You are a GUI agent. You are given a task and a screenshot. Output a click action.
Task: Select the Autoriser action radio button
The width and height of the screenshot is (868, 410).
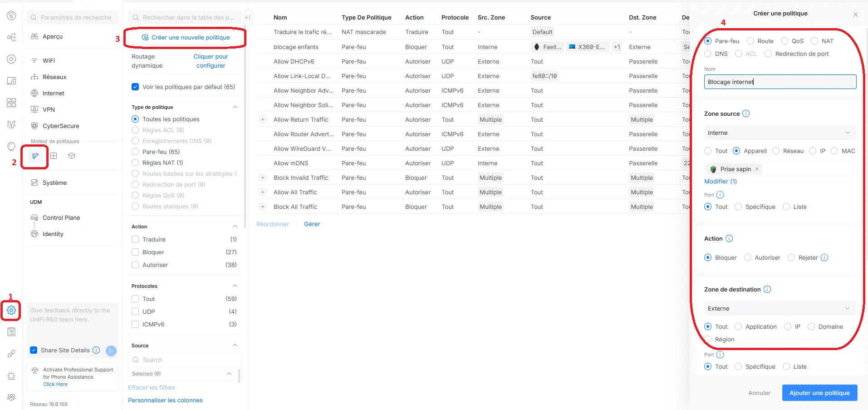coord(748,257)
